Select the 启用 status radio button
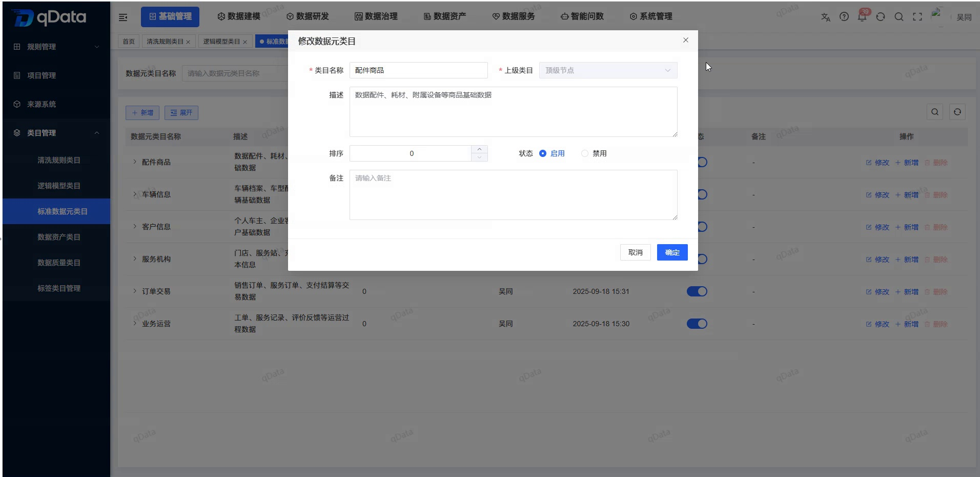The image size is (980, 477). click(x=543, y=153)
